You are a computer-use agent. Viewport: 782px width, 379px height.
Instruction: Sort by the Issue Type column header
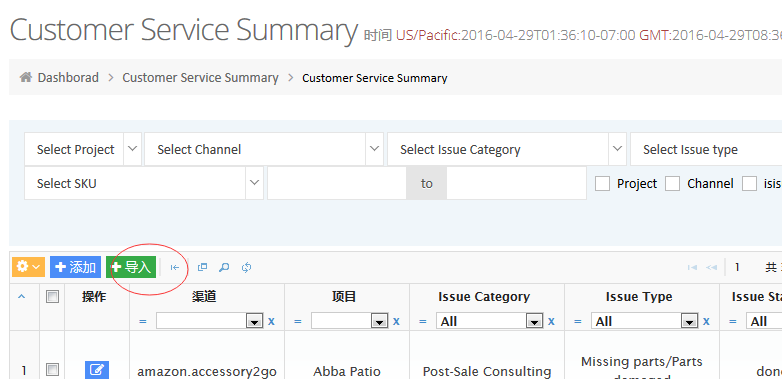(x=639, y=297)
